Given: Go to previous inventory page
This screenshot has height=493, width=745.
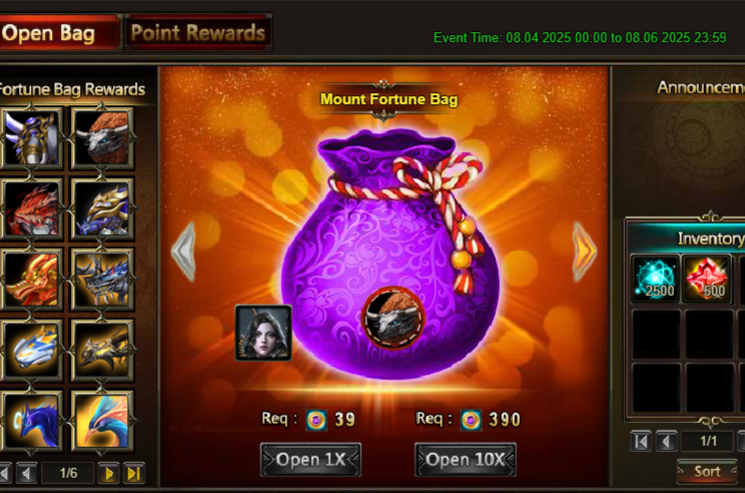Looking at the screenshot, I should click(666, 441).
